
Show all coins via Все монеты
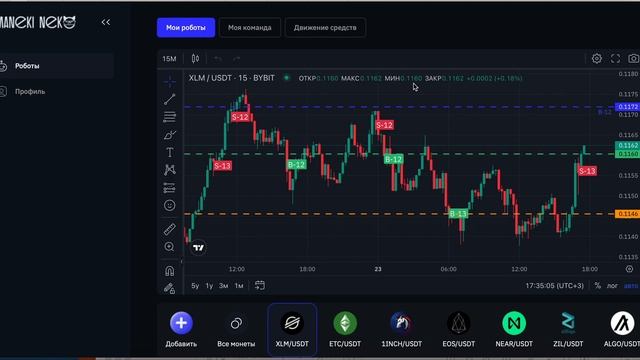pos(236,330)
